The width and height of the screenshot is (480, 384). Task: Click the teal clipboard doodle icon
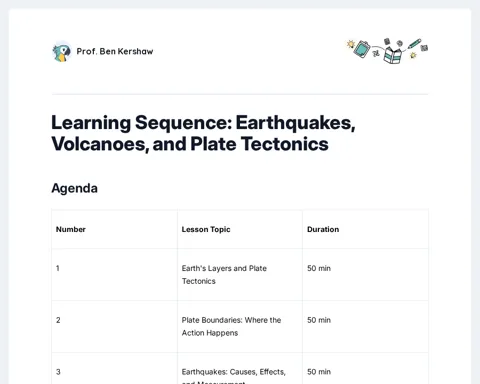(x=362, y=49)
